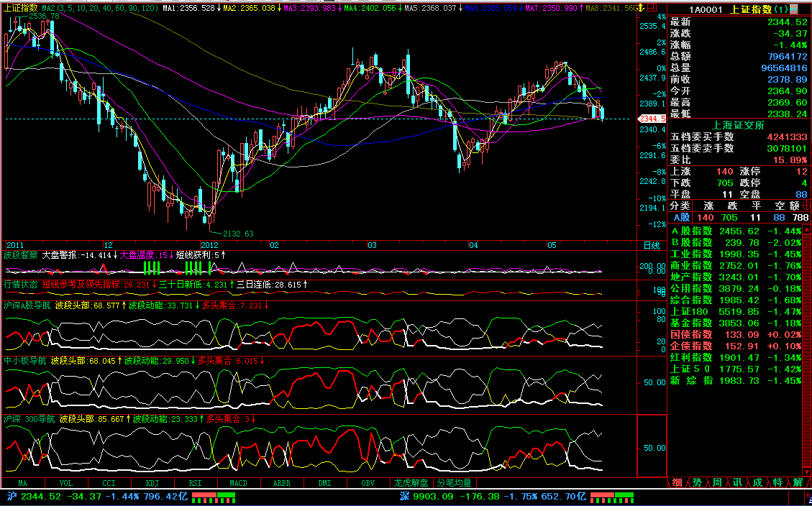Click the 上海证交所 heading
Image resolution: width=812 pixels, height=506 pixels.
click(739, 125)
